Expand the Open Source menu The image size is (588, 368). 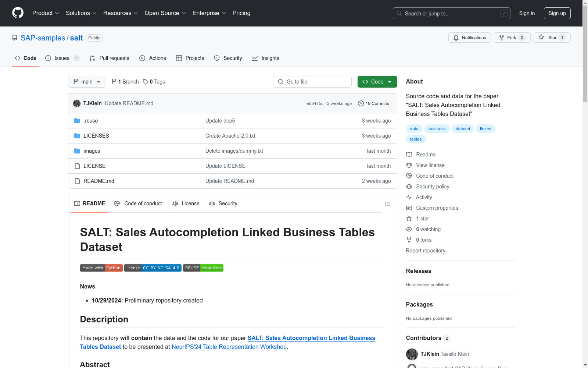coord(165,13)
